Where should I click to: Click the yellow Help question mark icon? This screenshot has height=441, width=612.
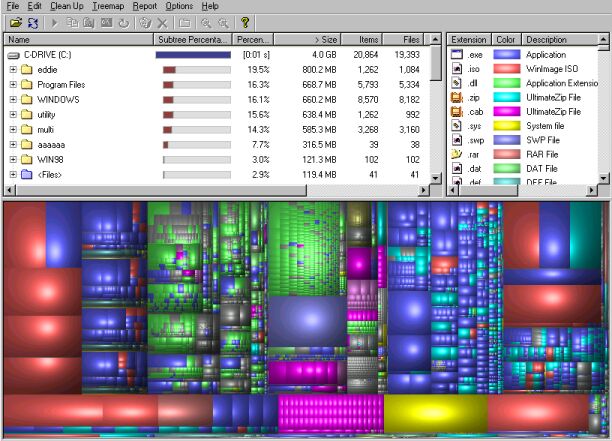[x=245, y=23]
